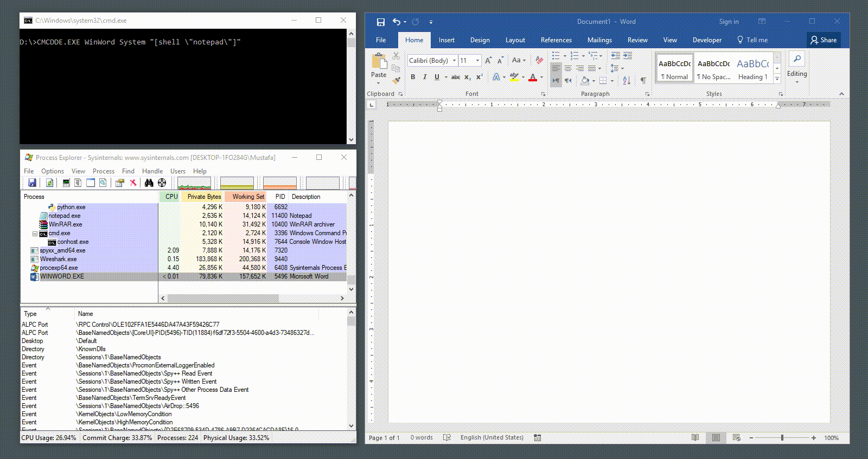The height and width of the screenshot is (459, 868).
Task: Center-align the paragraph in Word
Action: click(568, 68)
